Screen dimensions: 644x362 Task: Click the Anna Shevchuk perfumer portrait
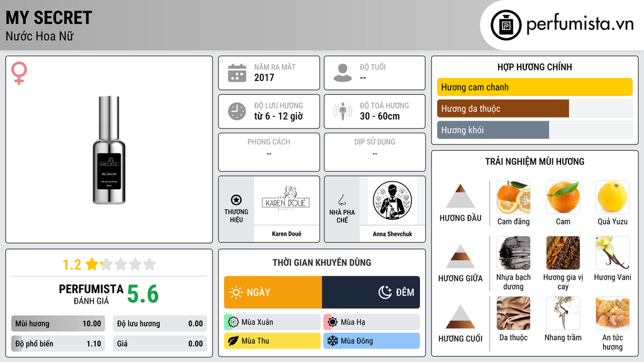coord(392,200)
